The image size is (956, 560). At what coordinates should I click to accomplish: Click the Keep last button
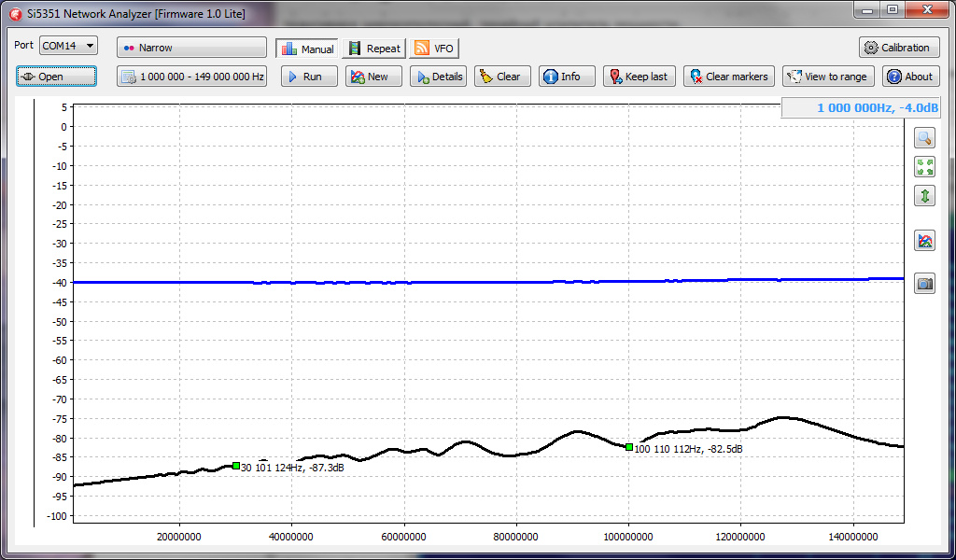[x=639, y=77]
